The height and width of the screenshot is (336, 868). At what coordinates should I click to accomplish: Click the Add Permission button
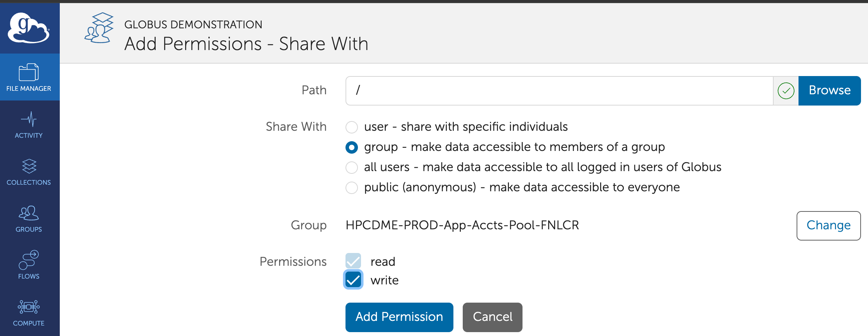click(399, 317)
